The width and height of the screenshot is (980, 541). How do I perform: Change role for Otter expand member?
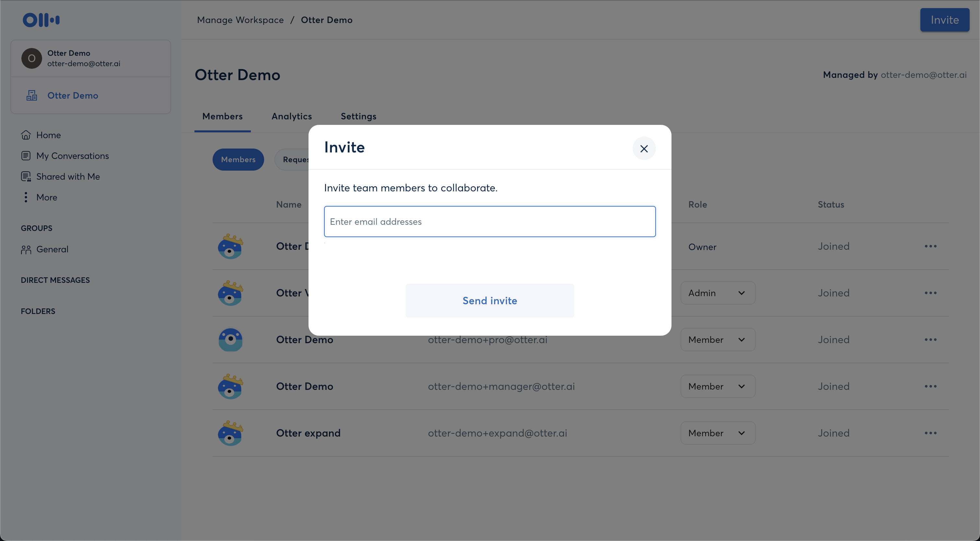[717, 433]
